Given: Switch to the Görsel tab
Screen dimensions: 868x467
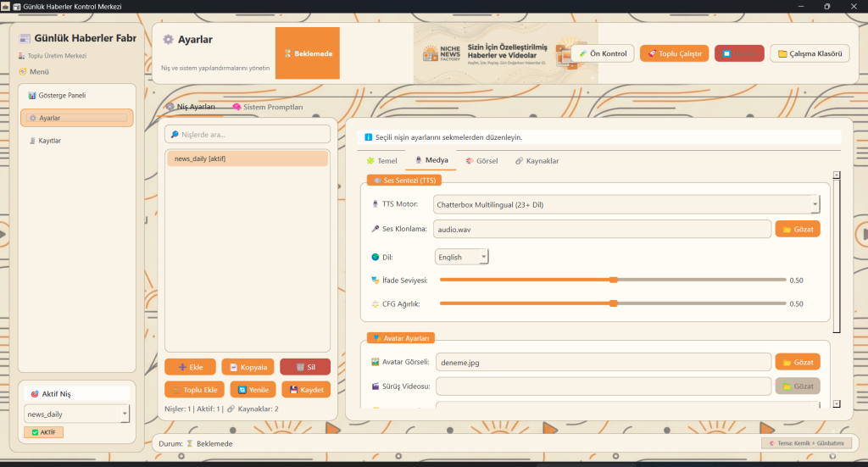Looking at the screenshot, I should tap(481, 160).
